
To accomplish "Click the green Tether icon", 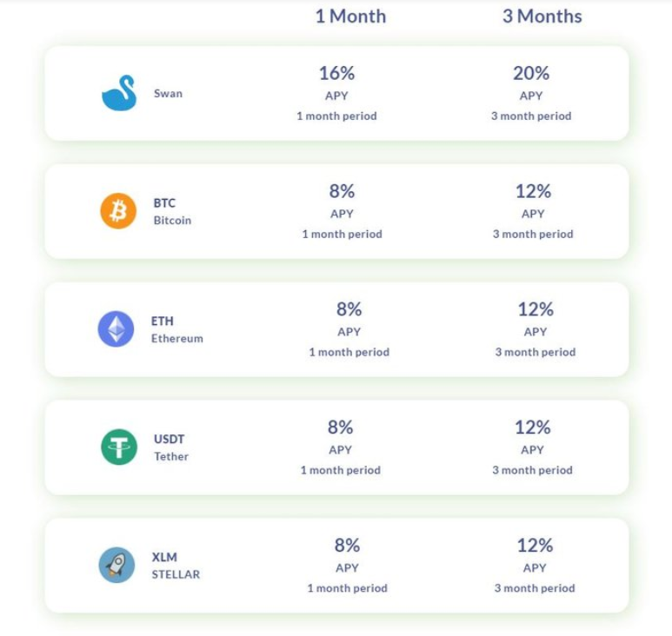I will pyautogui.click(x=119, y=447).
